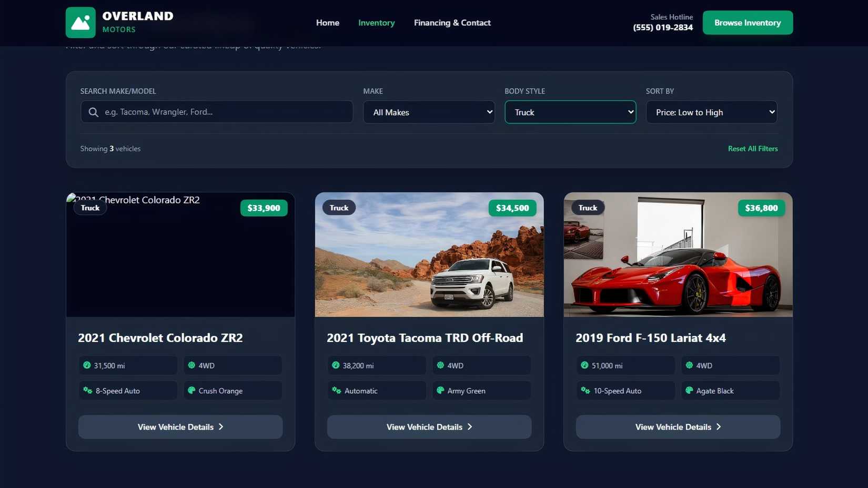Click the $36,800 price badge
Viewport: 868px width, 488px height.
[x=762, y=208]
